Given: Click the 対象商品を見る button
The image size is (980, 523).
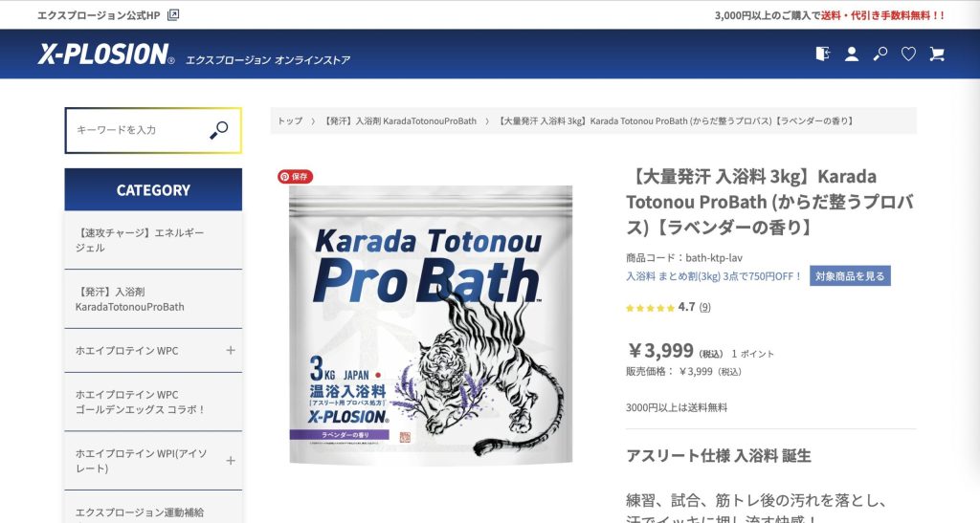Looking at the screenshot, I should (850, 276).
